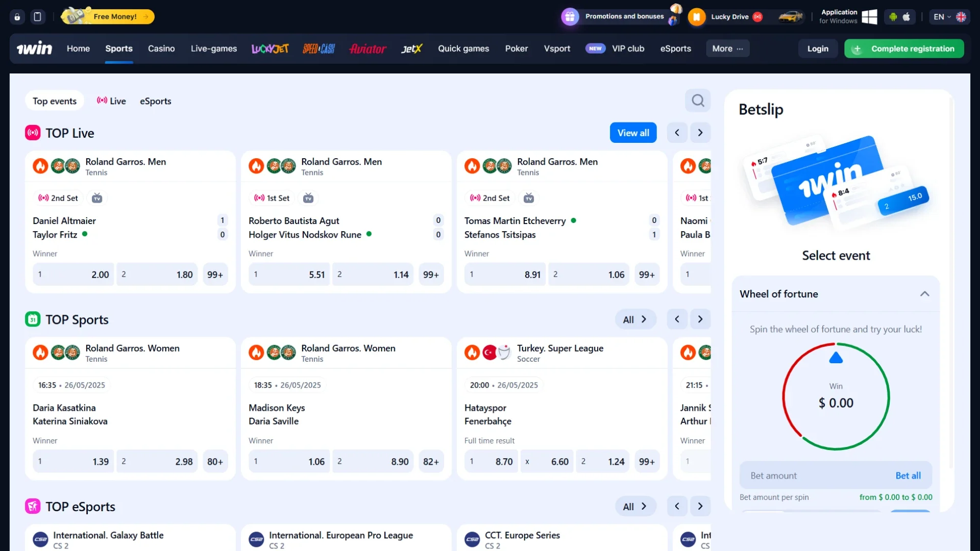The height and width of the screenshot is (551, 980).
Task: Open the EN language dropdown
Action: 949,17
